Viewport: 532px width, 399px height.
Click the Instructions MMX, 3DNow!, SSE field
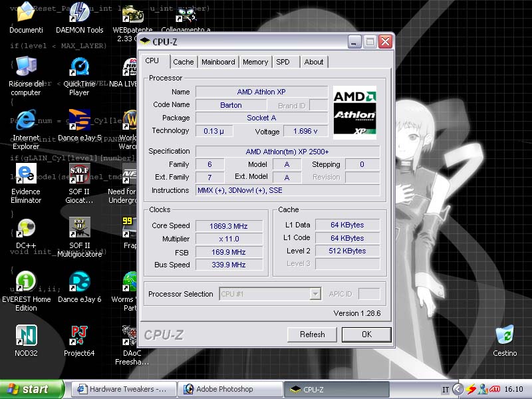tap(287, 190)
